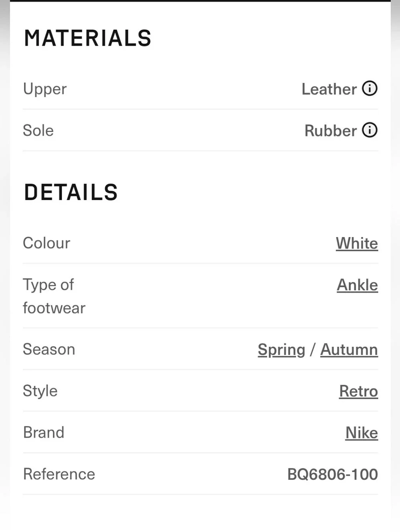The image size is (400, 532).
Task: Click the reference code BQ6806-100
Action: pos(332,474)
